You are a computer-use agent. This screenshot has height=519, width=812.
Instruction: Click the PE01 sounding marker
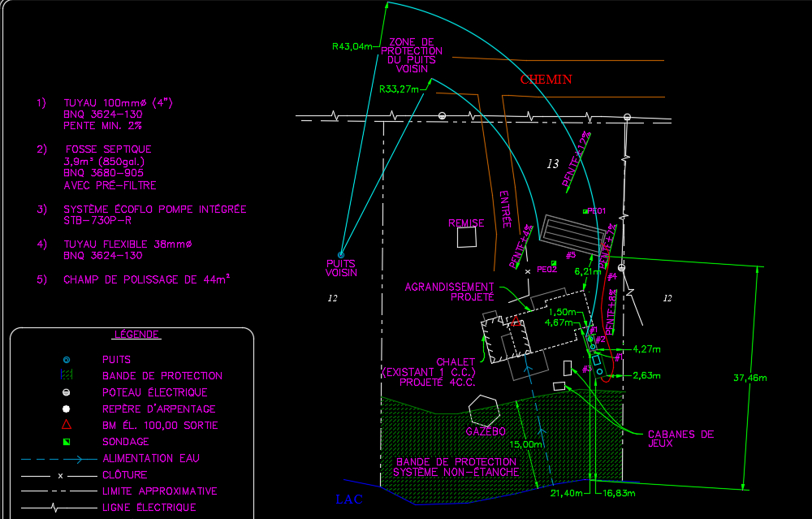click(x=585, y=211)
